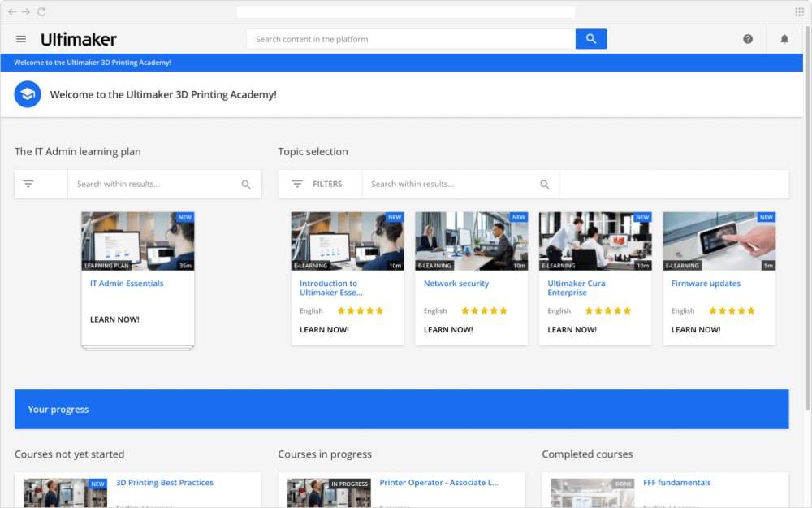Open 3D Printing Best Practices course
This screenshot has height=508, width=812.
(x=165, y=483)
